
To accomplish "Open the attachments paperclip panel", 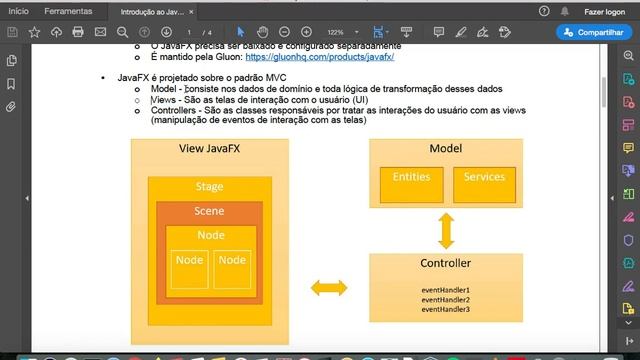I will pos(11,107).
